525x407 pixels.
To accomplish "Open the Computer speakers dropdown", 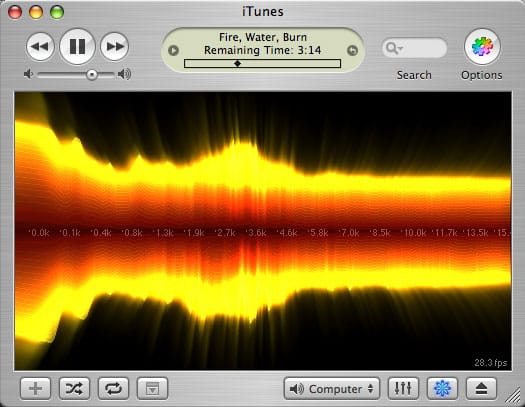I will [x=332, y=389].
